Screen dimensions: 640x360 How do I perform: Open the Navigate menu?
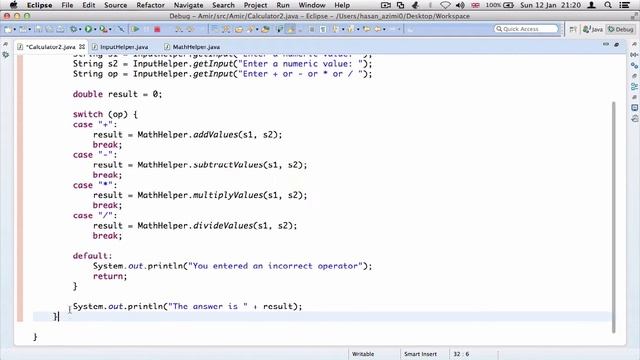pos(188,5)
